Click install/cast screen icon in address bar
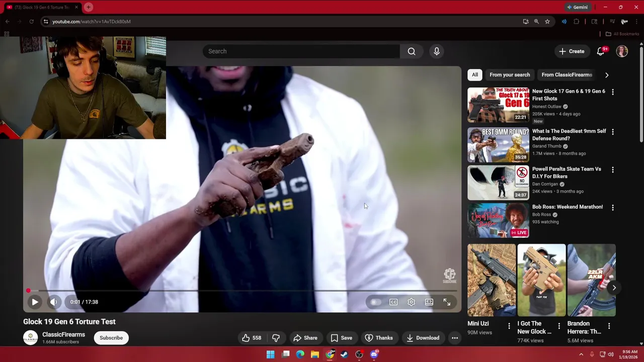 pyautogui.click(x=526, y=22)
